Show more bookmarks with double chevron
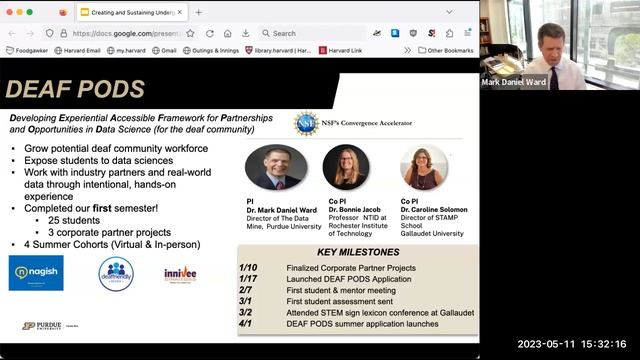Screen dimensions: 640x360 tap(407, 50)
